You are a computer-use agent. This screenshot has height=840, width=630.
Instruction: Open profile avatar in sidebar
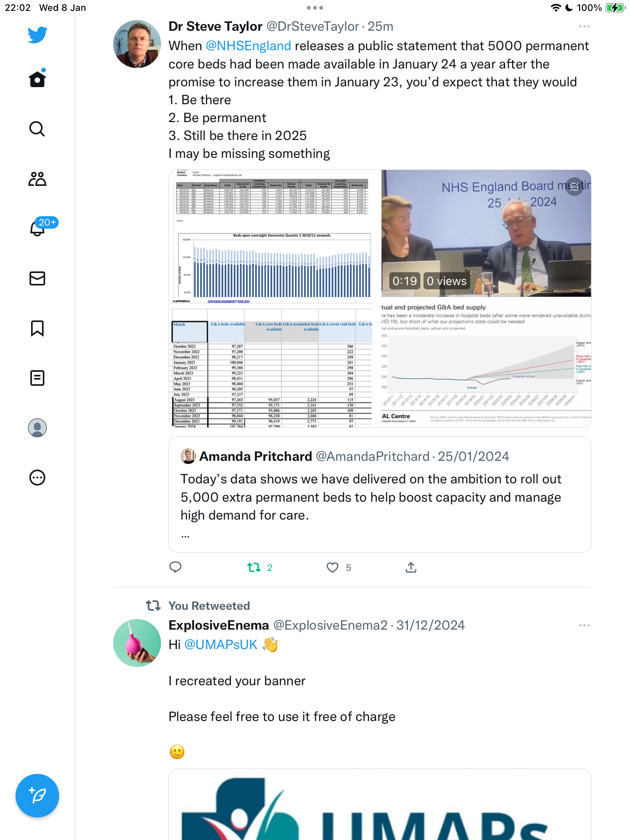[x=37, y=428]
